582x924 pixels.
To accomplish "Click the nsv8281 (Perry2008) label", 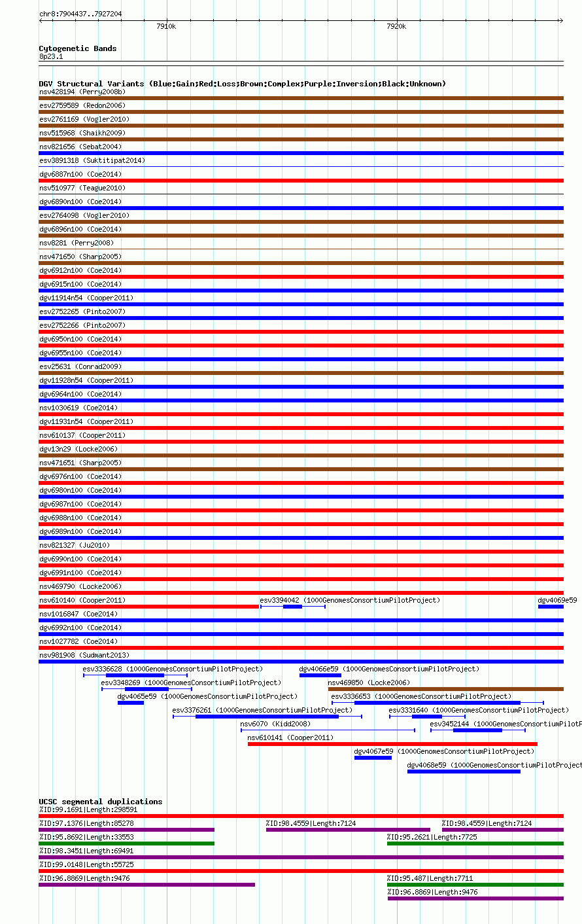I will (x=77, y=243).
